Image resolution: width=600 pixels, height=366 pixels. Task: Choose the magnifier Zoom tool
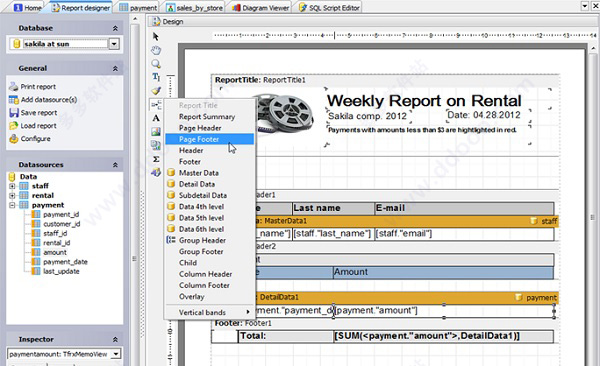tap(155, 64)
